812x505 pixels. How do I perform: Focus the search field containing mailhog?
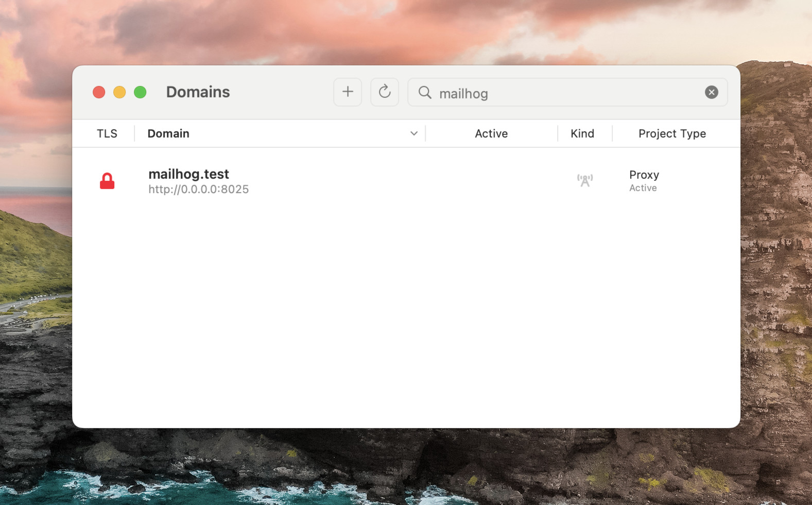[567, 92]
